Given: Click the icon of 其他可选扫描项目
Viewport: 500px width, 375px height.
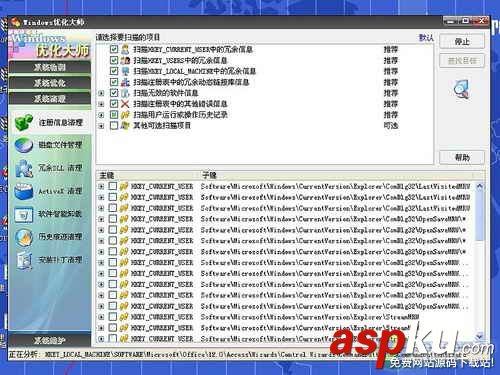Looking at the screenshot, I should coord(125,125).
